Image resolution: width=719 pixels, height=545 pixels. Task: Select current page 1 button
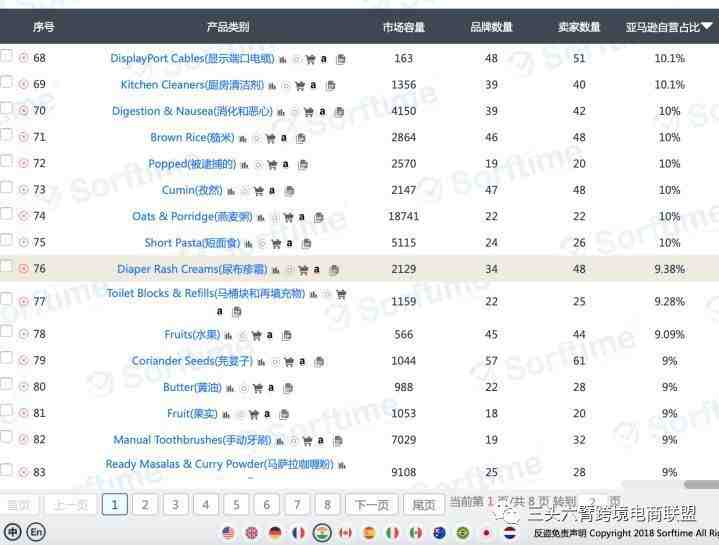click(x=115, y=505)
